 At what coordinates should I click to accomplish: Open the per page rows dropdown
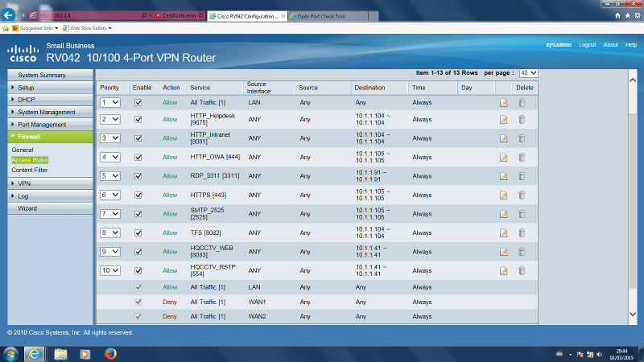point(528,73)
